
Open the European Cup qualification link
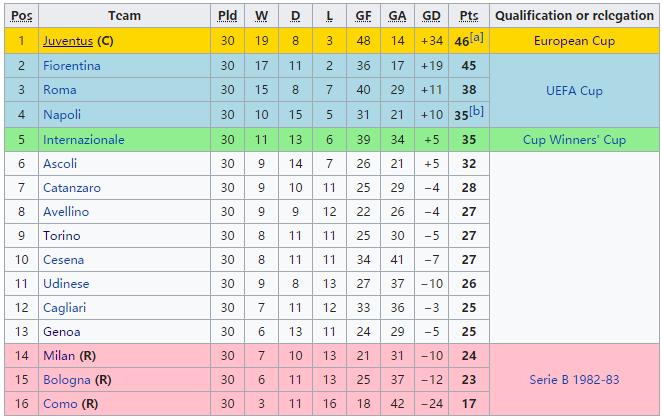coord(574,42)
